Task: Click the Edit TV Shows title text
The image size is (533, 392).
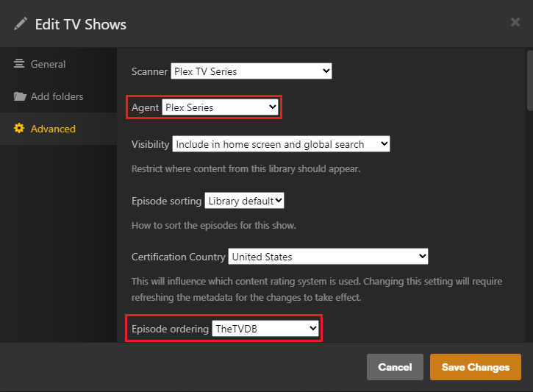Action: (x=81, y=24)
